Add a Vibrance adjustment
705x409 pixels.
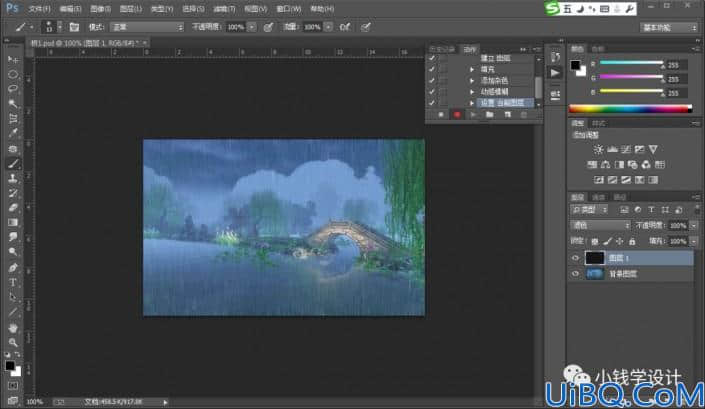pyautogui.click(x=653, y=149)
